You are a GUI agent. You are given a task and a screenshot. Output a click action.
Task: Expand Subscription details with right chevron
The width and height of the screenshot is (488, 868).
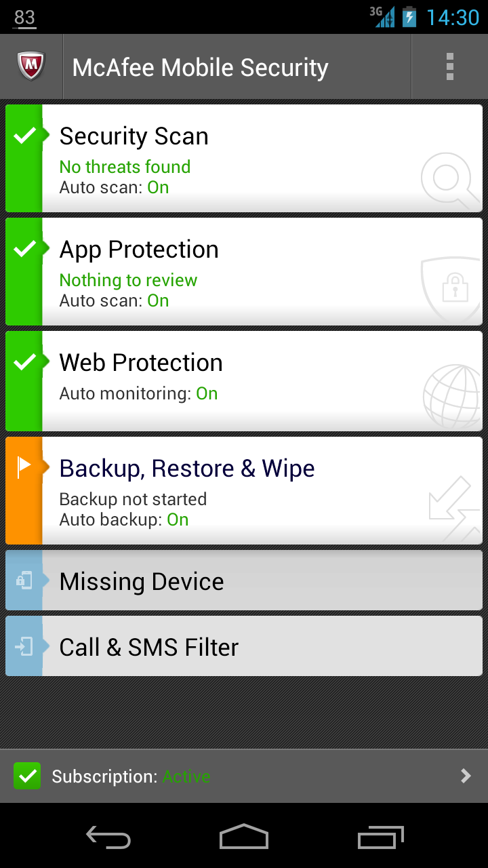pyautogui.click(x=465, y=776)
